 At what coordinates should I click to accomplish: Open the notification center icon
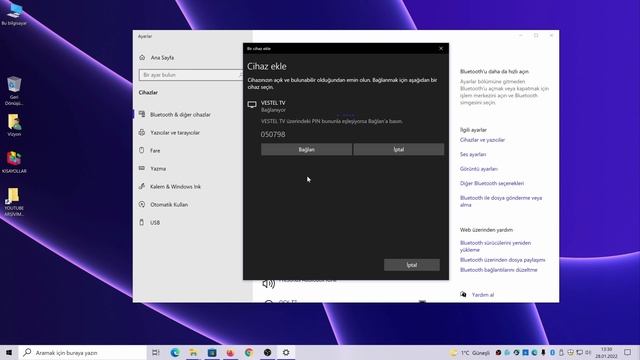tap(627, 353)
